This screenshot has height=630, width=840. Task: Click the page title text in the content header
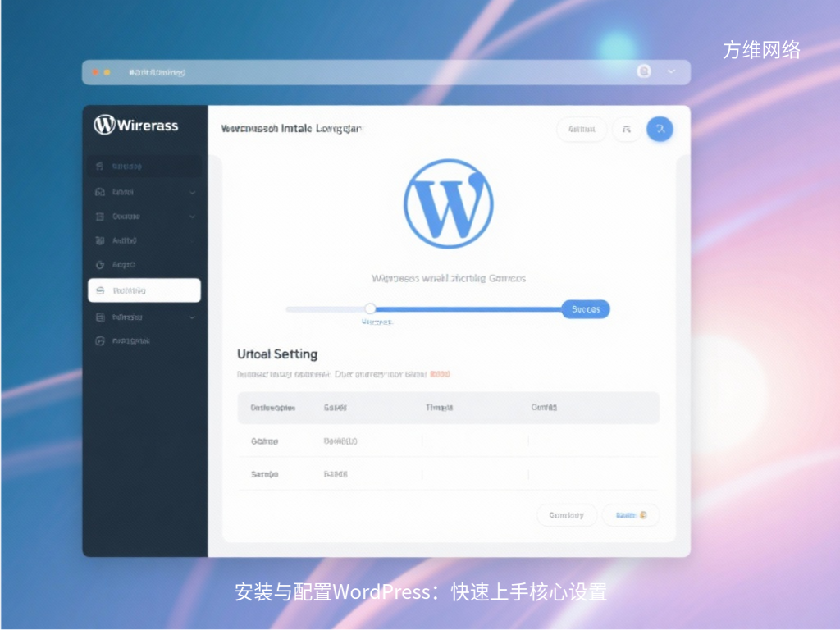(292, 129)
